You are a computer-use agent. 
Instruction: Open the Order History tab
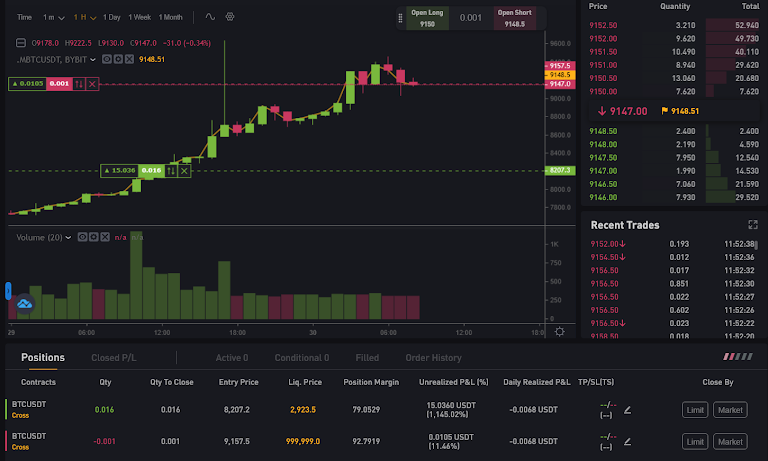433,357
